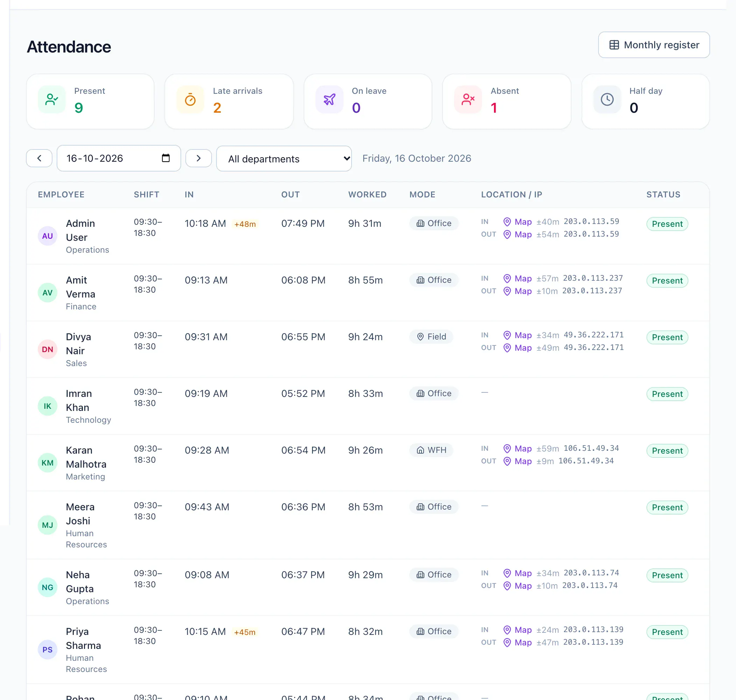Image resolution: width=736 pixels, height=700 pixels.
Task: Click the Late arrivals stopwatch icon
Action: (190, 99)
